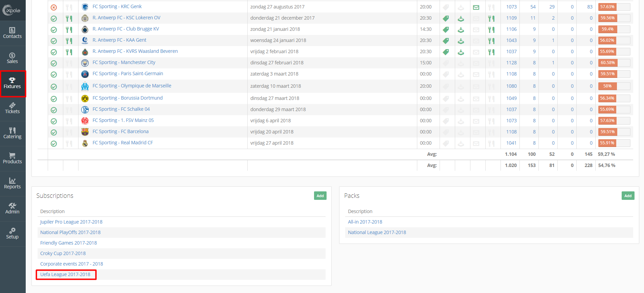Add a new subscription

coord(320,196)
